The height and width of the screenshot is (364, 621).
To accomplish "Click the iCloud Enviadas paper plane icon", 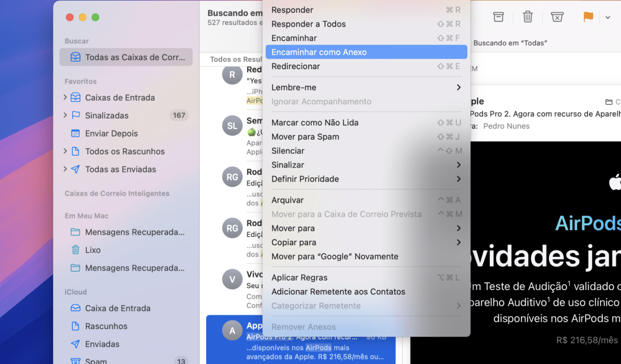I will pos(75,344).
